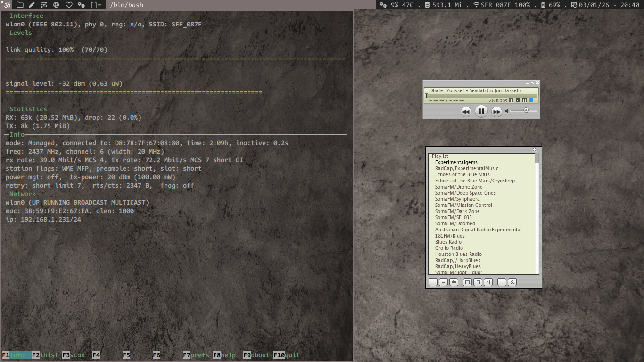Switch to the globe workspace tag
The height and width of the screenshot is (362, 644).
(56, 5)
